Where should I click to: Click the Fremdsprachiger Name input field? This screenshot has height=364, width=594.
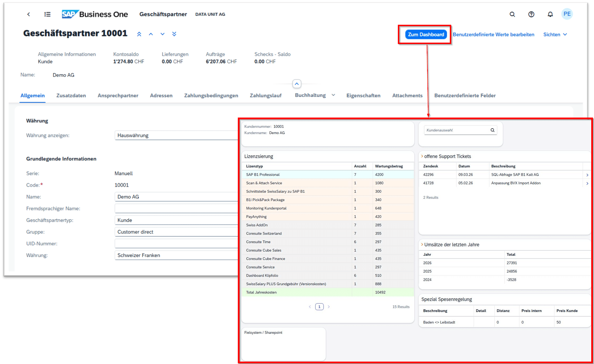click(x=176, y=208)
